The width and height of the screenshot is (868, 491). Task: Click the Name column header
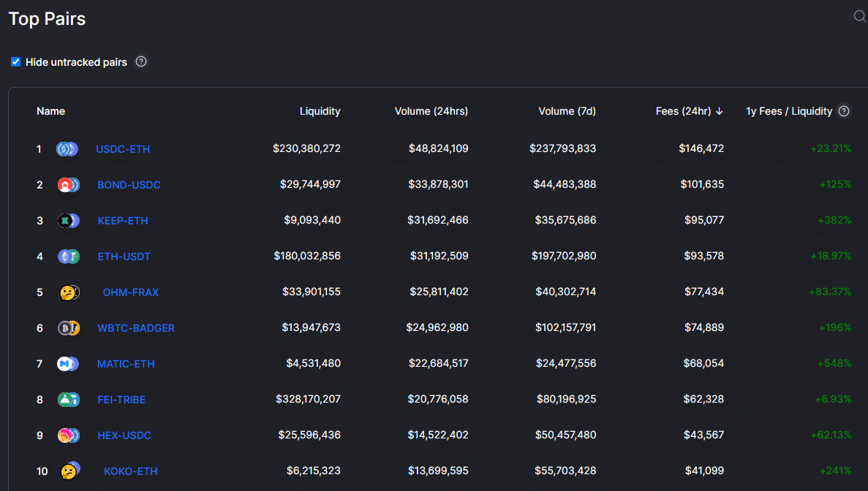click(x=51, y=111)
